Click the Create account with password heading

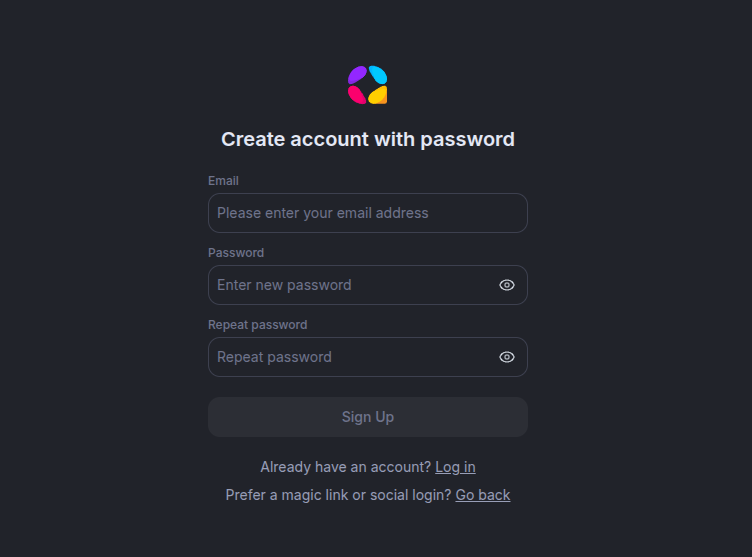pos(368,139)
